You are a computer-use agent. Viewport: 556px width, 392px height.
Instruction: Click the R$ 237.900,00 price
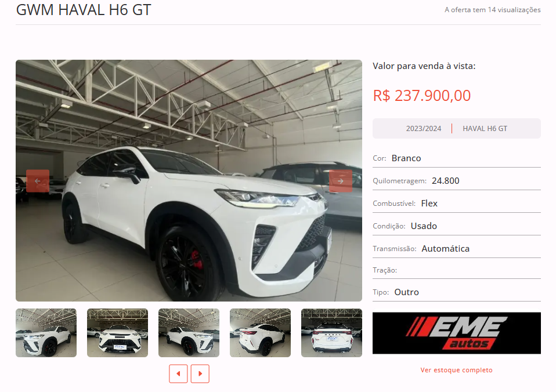point(421,96)
